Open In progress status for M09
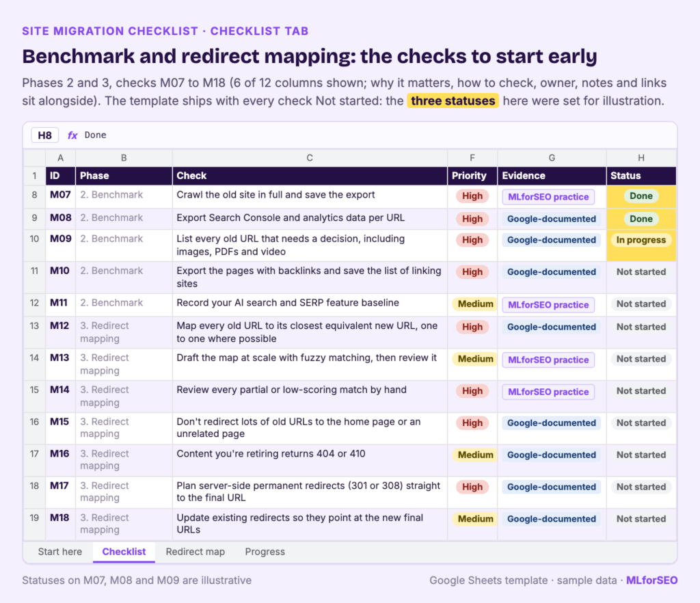 tap(641, 240)
